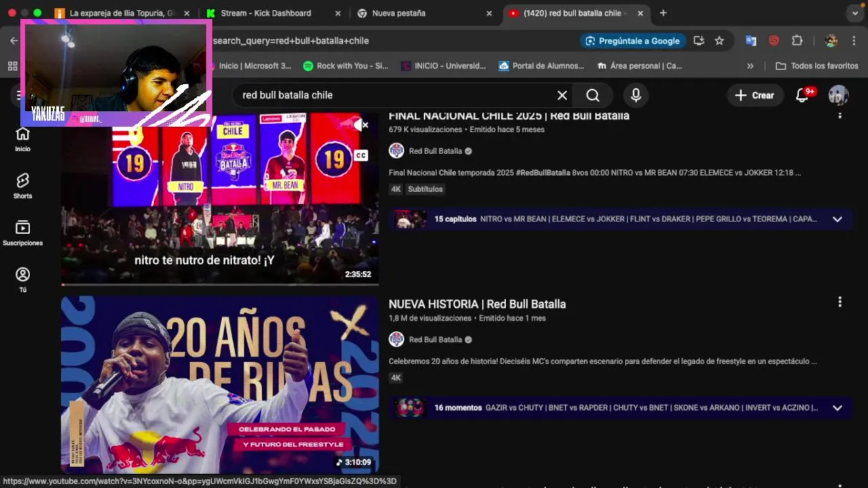Click 15 capítulos chapter thumbnail

[410, 219]
